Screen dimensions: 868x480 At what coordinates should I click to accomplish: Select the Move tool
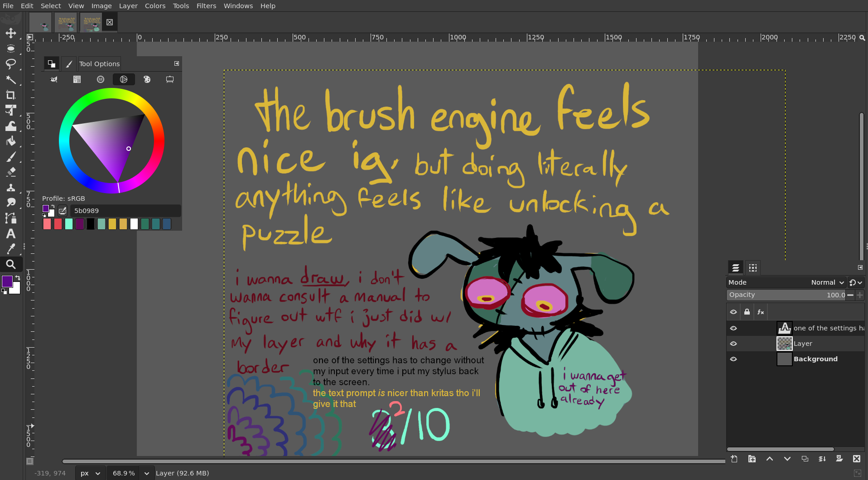pyautogui.click(x=11, y=33)
